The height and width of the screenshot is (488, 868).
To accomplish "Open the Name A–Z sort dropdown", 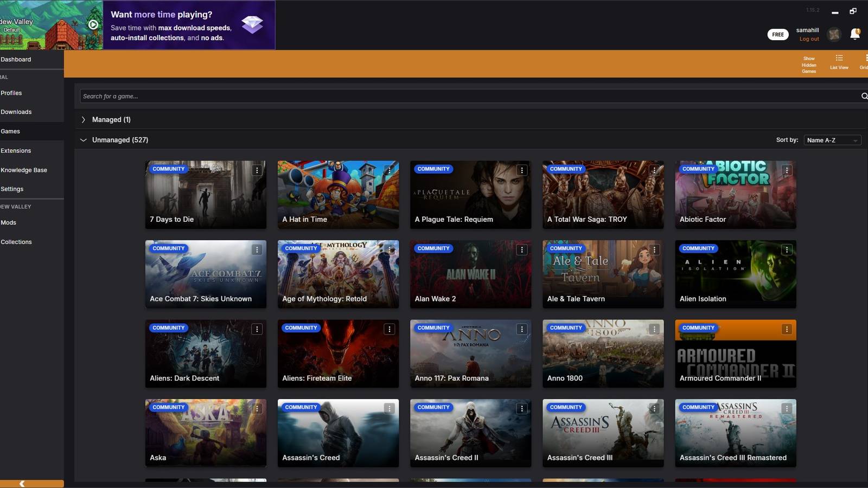I will point(832,140).
